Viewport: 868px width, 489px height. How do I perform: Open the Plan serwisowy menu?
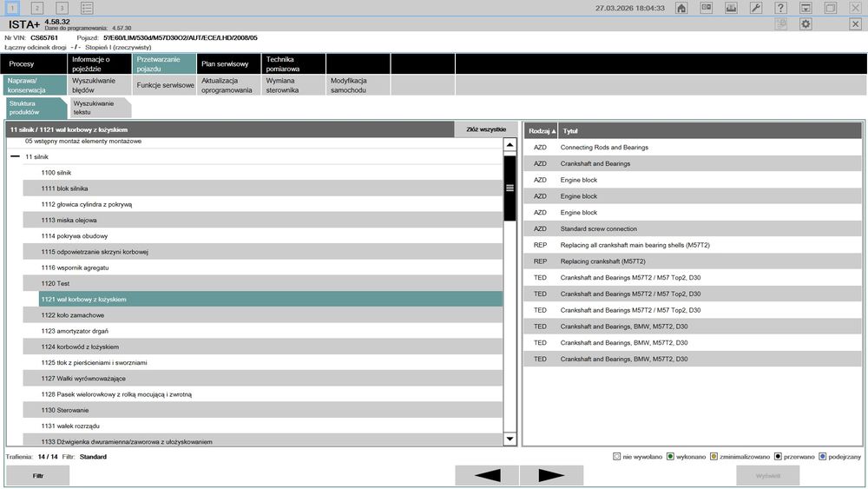click(228, 63)
